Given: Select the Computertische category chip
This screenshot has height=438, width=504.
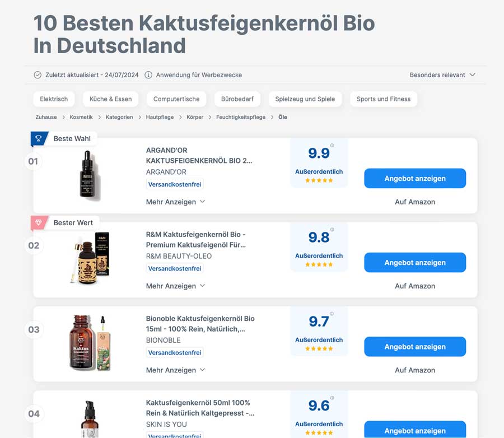Looking at the screenshot, I should pos(176,99).
